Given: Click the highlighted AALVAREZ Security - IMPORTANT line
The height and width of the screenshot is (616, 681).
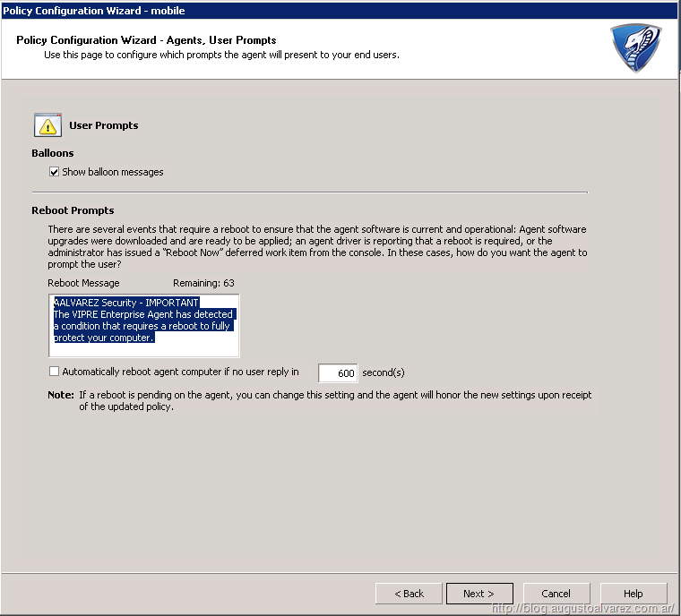Looking at the screenshot, I should tap(126, 303).
